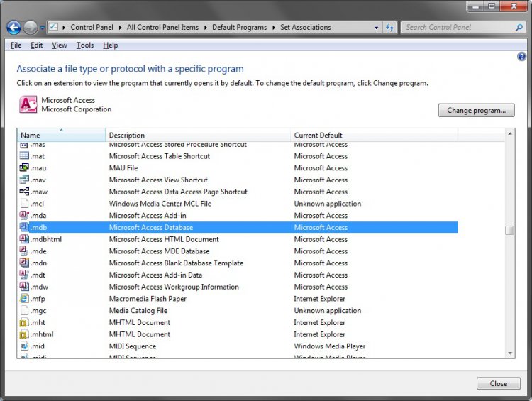Click Control Panel in the breadcrumb
This screenshot has width=532, height=401.
pos(92,28)
